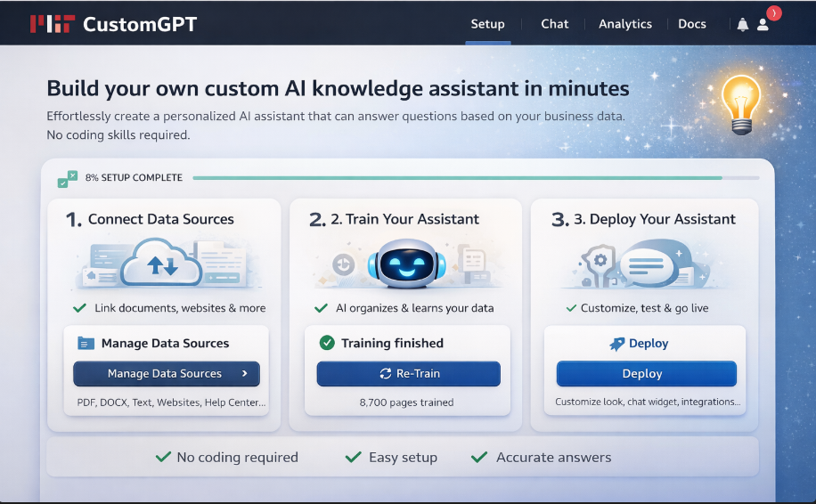Click the setup complete progress icon
The height and width of the screenshot is (504, 816).
[68, 178]
